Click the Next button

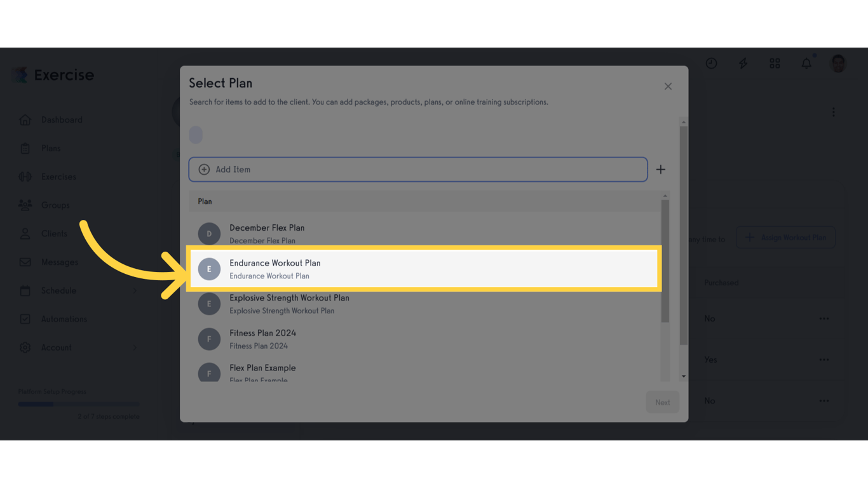coord(662,402)
